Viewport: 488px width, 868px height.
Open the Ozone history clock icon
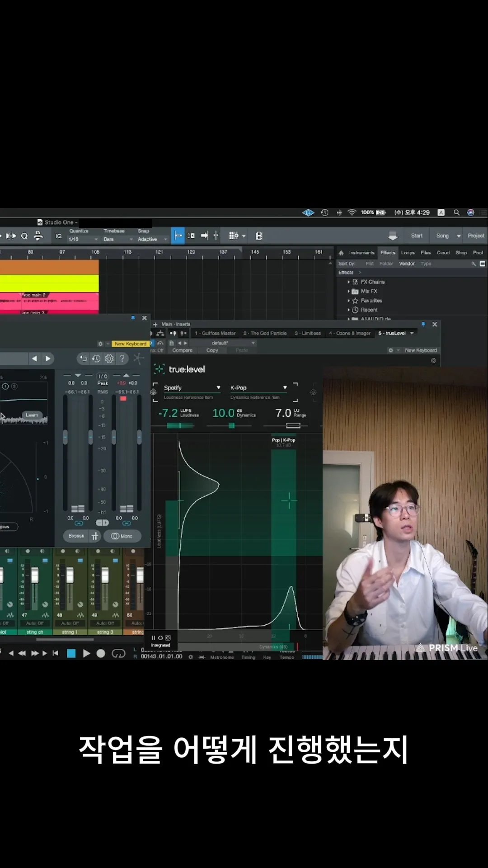pyautogui.click(x=96, y=359)
